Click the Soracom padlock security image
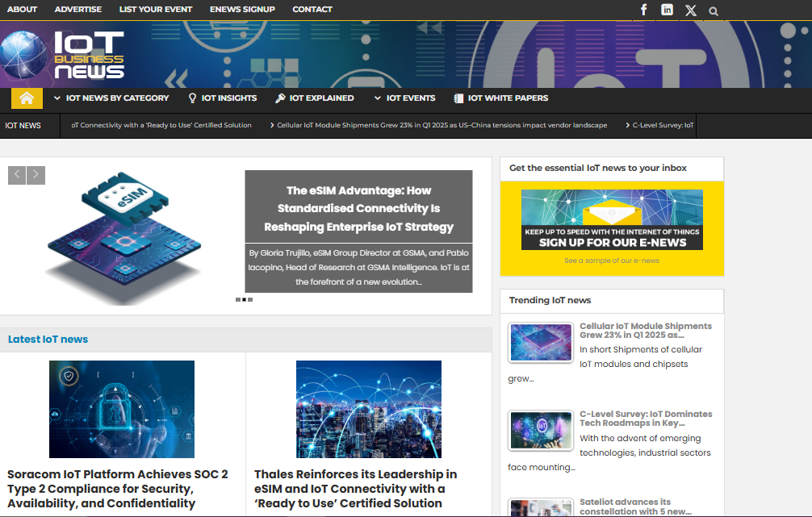Screen dimensions: 812x517 point(122,410)
